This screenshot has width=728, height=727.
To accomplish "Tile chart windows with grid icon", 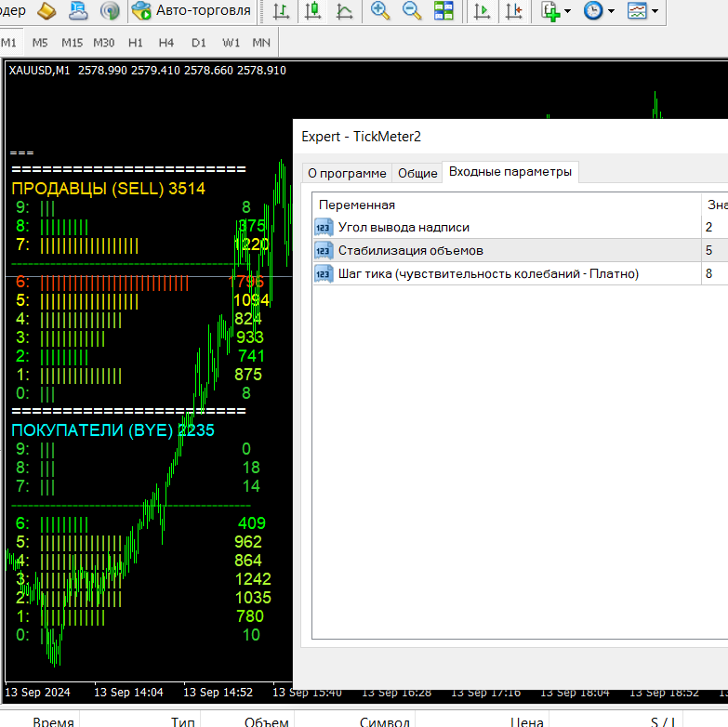I will pos(443,11).
